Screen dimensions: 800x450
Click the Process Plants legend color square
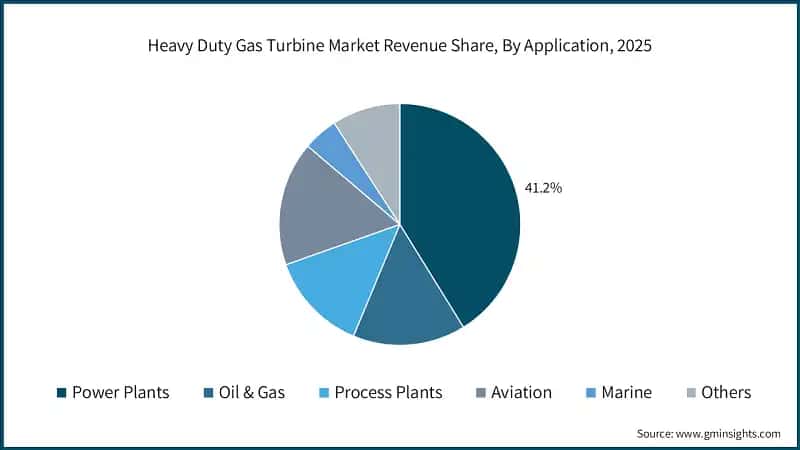click(324, 393)
